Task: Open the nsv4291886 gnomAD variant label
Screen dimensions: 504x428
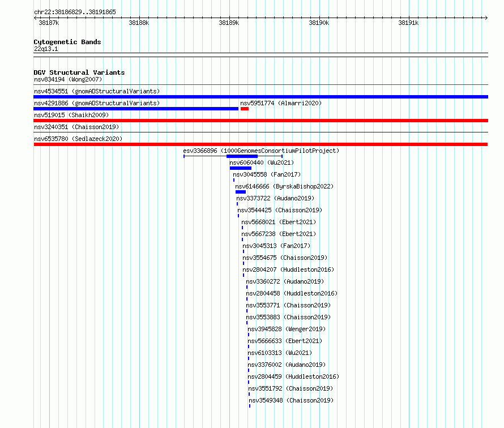Action: click(x=97, y=103)
